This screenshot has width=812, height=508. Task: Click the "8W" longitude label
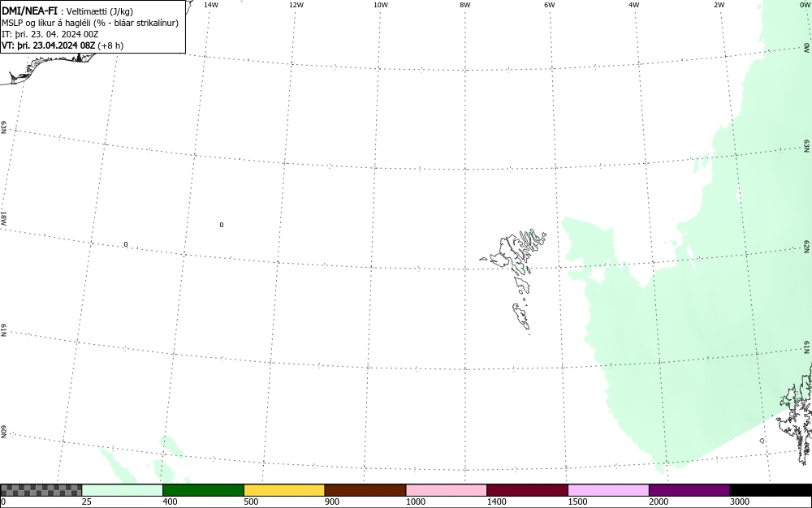465,5
